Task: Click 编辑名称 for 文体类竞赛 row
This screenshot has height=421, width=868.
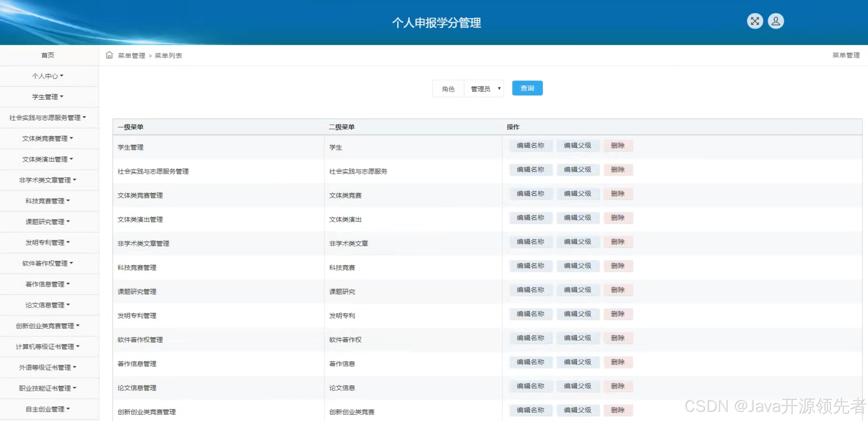Action: coord(531,194)
